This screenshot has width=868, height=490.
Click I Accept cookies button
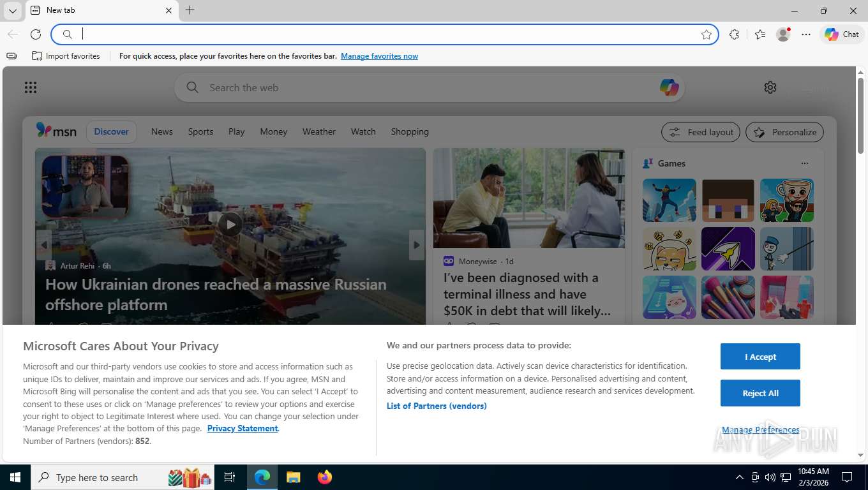click(760, 357)
